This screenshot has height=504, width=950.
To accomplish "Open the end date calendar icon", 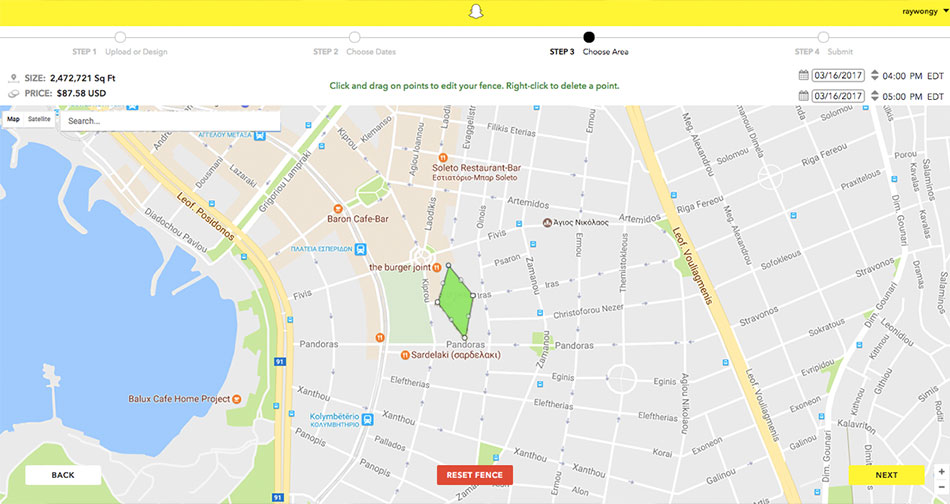I will click(x=803, y=96).
